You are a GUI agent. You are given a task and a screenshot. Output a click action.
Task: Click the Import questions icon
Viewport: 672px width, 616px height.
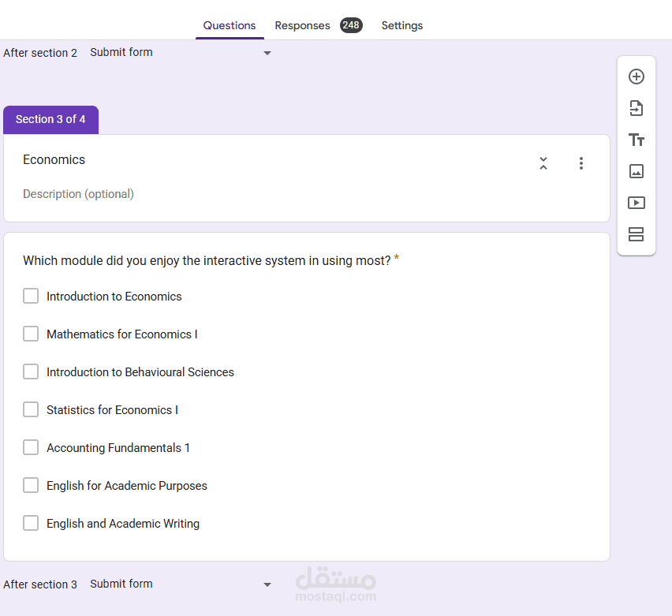(636, 109)
